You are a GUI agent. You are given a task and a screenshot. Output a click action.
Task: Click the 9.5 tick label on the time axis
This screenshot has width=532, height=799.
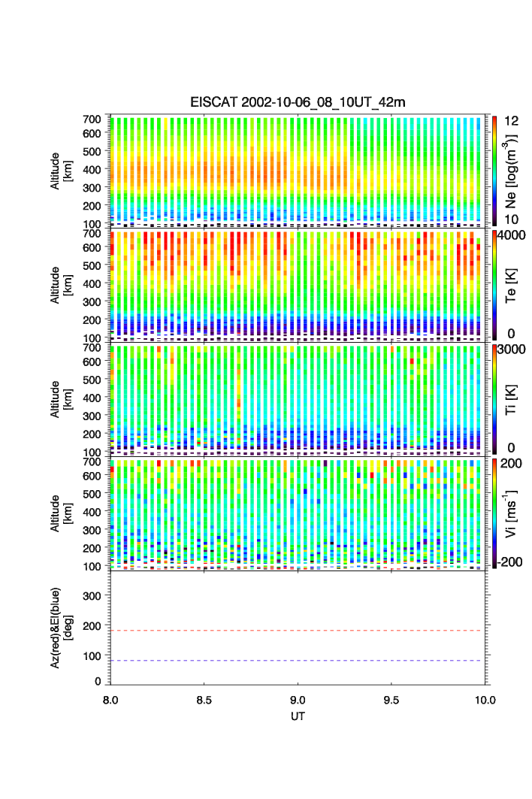[x=392, y=700]
